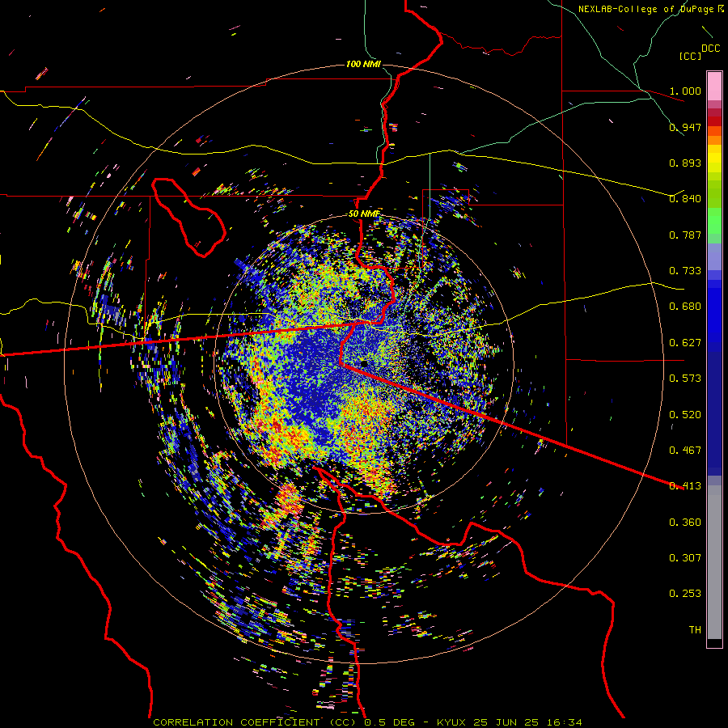Click the 100 NMI range ring label
Image resolution: width=728 pixels, height=728 pixels.
tap(363, 64)
